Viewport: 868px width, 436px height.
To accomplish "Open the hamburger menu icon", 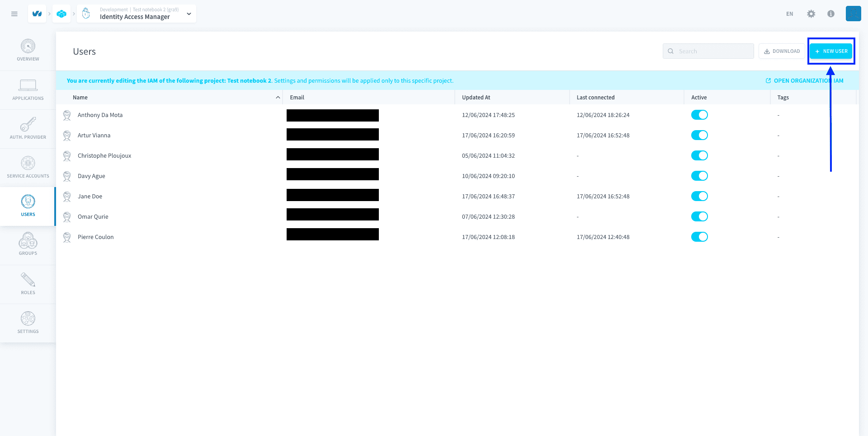I will click(14, 14).
